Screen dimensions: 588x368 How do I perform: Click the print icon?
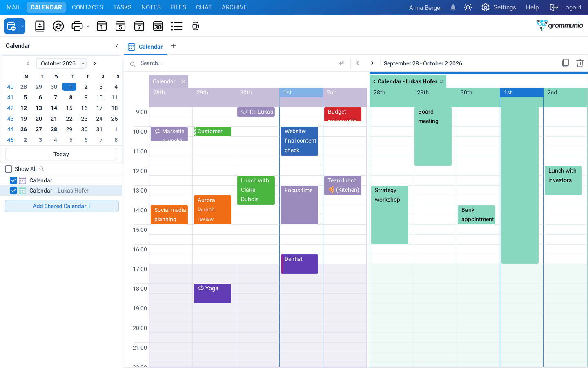point(77,27)
